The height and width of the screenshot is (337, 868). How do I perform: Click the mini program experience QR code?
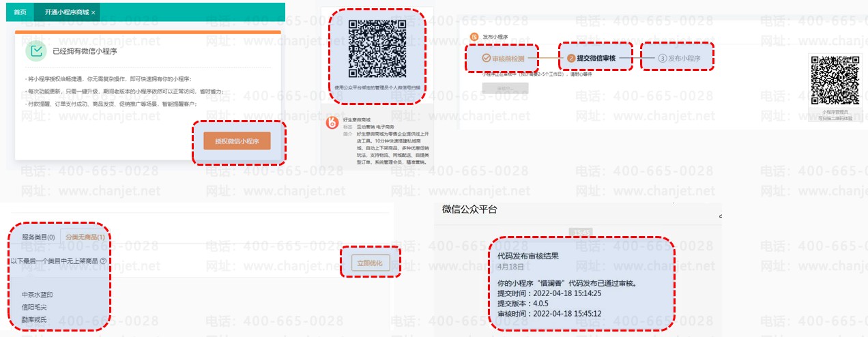coord(835,80)
